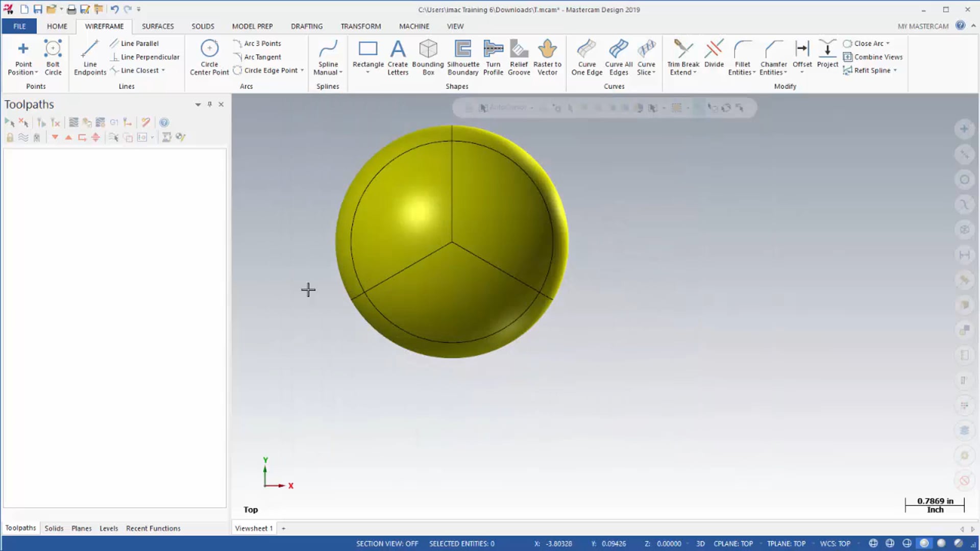Switch to the SOLIDS ribbon tab
The width and height of the screenshot is (980, 551).
pos(203,26)
